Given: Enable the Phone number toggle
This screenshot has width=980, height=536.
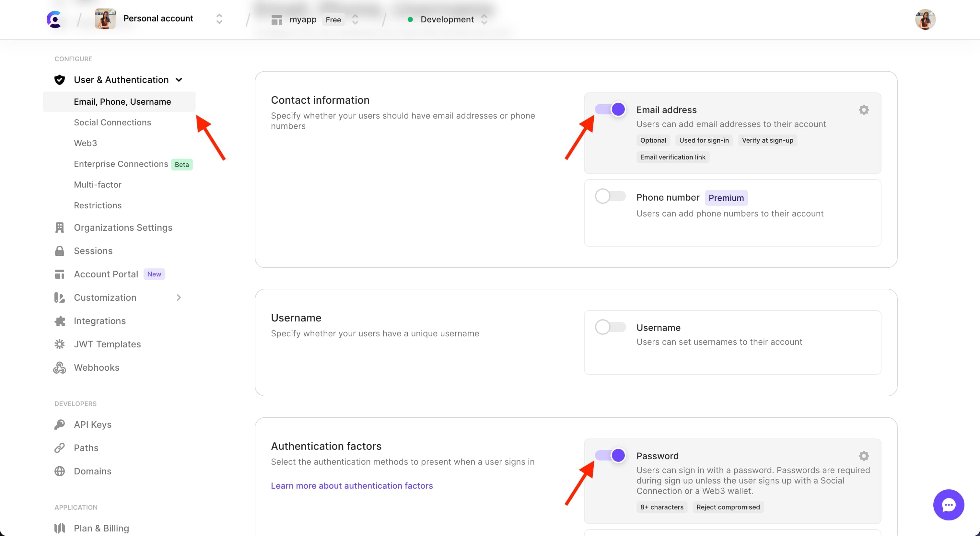Looking at the screenshot, I should pos(610,196).
